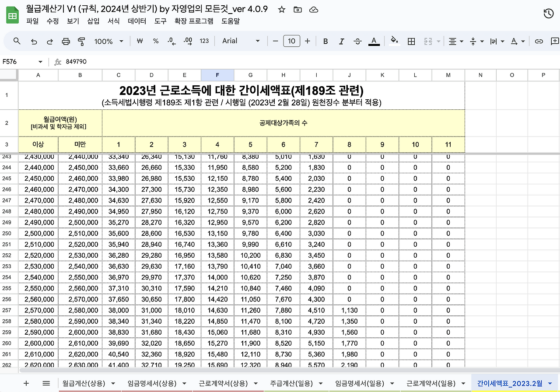
Task: Expand the name box dropdown arrow
Action: [40, 62]
